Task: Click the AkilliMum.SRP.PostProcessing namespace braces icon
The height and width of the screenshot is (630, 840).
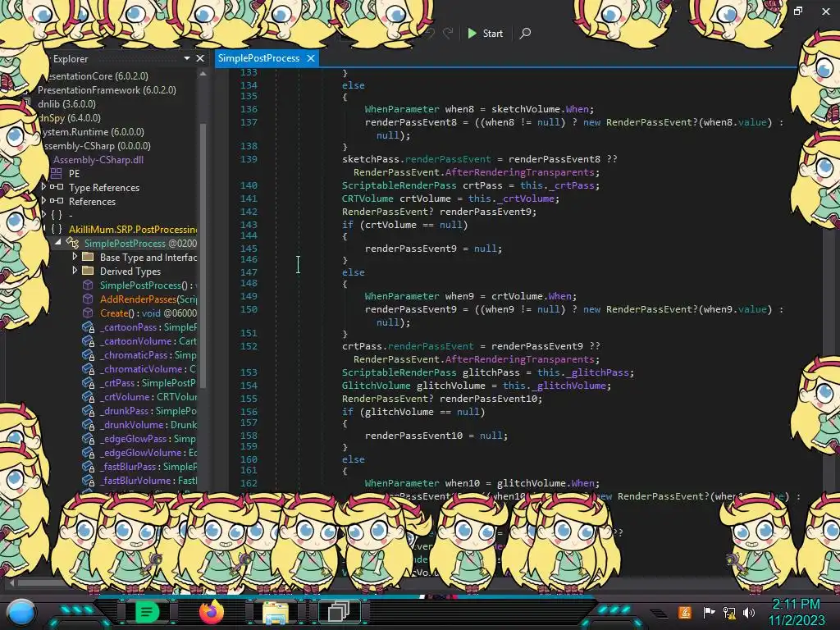Action: (x=57, y=229)
